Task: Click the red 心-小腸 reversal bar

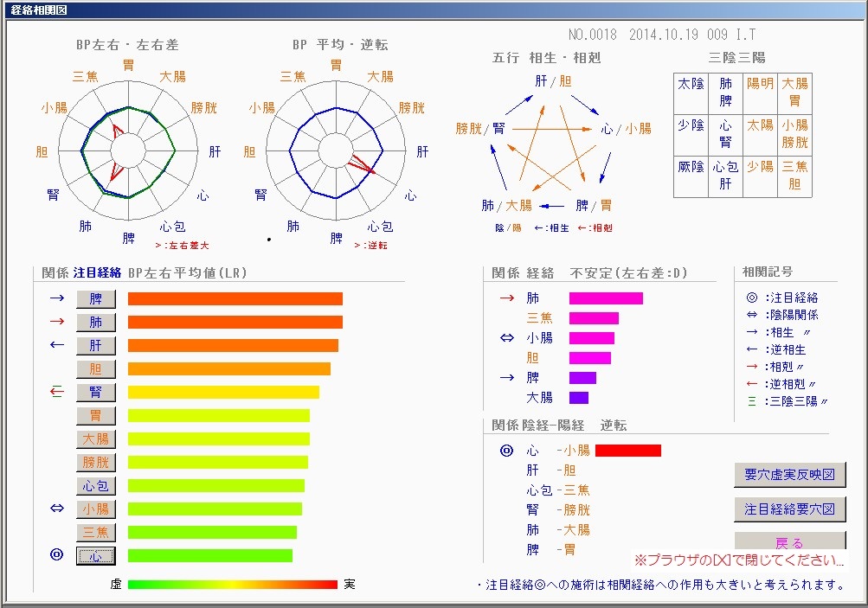Action: pos(627,451)
